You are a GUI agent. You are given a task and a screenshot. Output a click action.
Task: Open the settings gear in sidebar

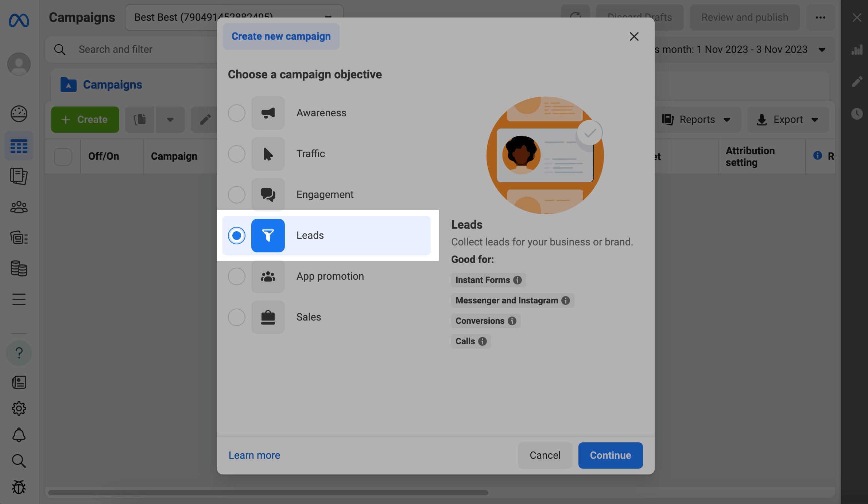click(x=19, y=408)
